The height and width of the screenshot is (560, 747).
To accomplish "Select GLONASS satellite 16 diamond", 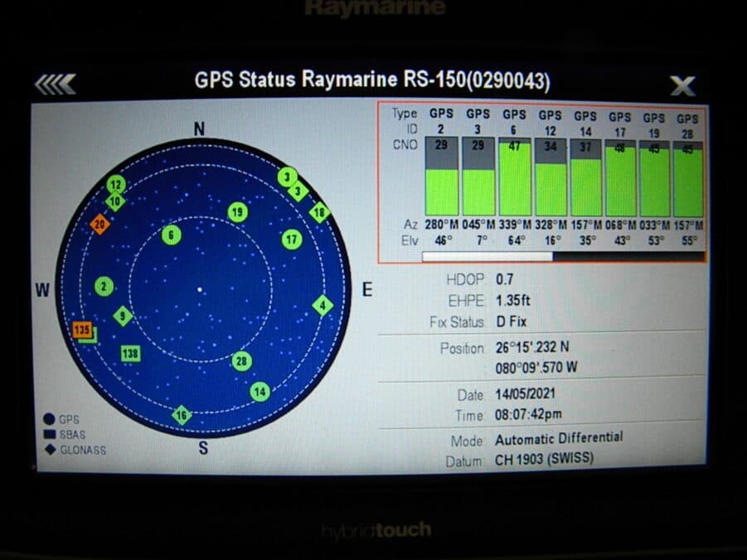I will tap(182, 415).
